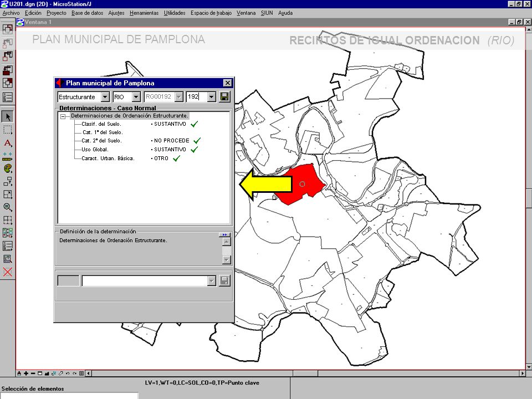This screenshot has width=532, height=399.
Task: Select the grid/cells tool in left toolbox
Action: tap(7, 220)
